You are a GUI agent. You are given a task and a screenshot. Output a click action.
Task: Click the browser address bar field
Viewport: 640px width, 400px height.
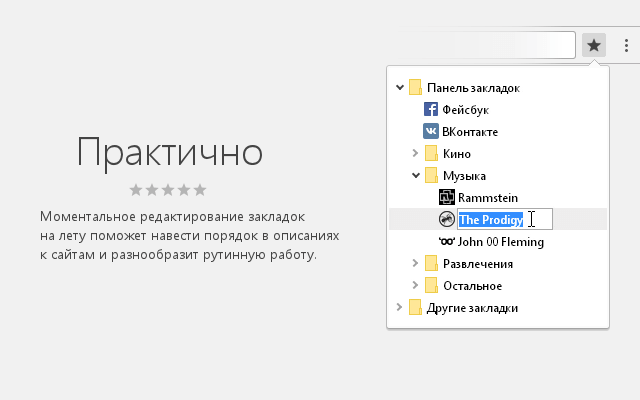486,45
